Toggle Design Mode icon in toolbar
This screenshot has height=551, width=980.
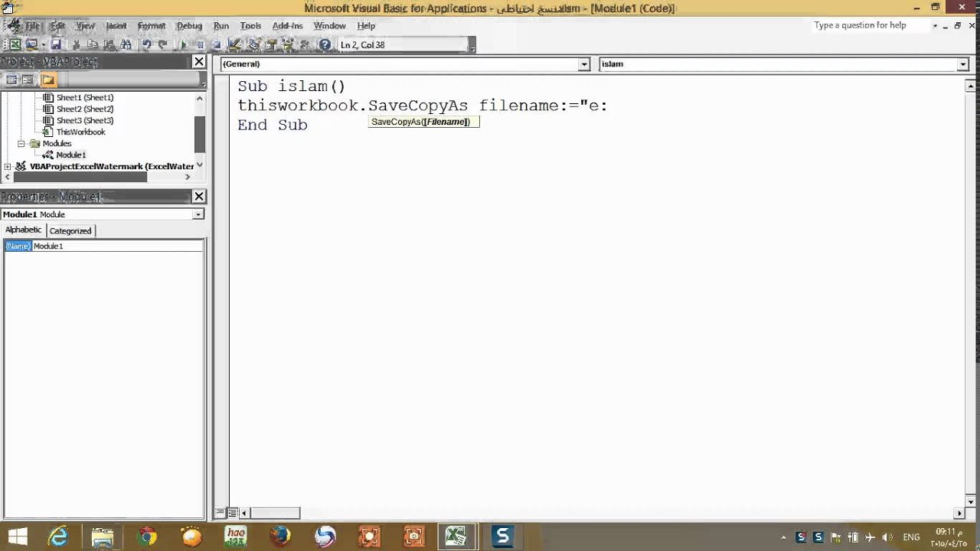[234, 44]
